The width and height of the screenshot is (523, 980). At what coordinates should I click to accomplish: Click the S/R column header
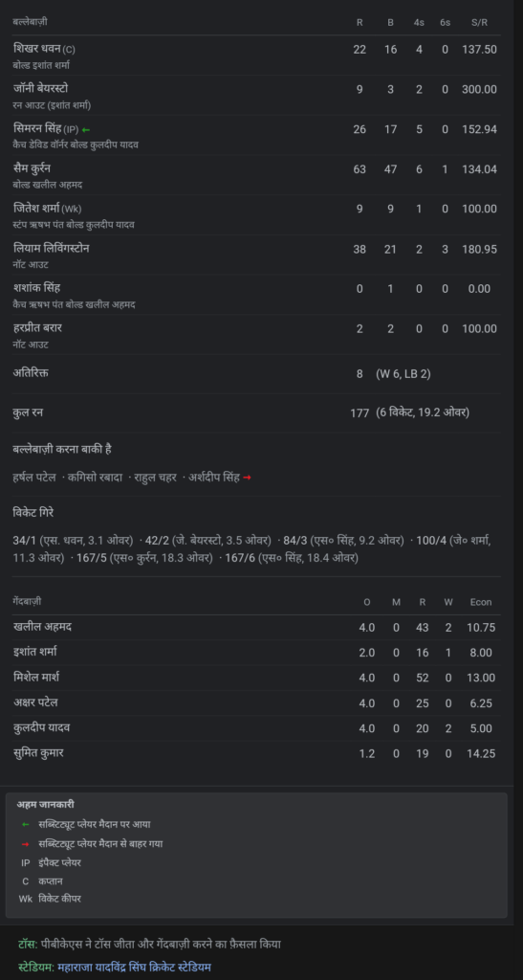click(x=479, y=23)
